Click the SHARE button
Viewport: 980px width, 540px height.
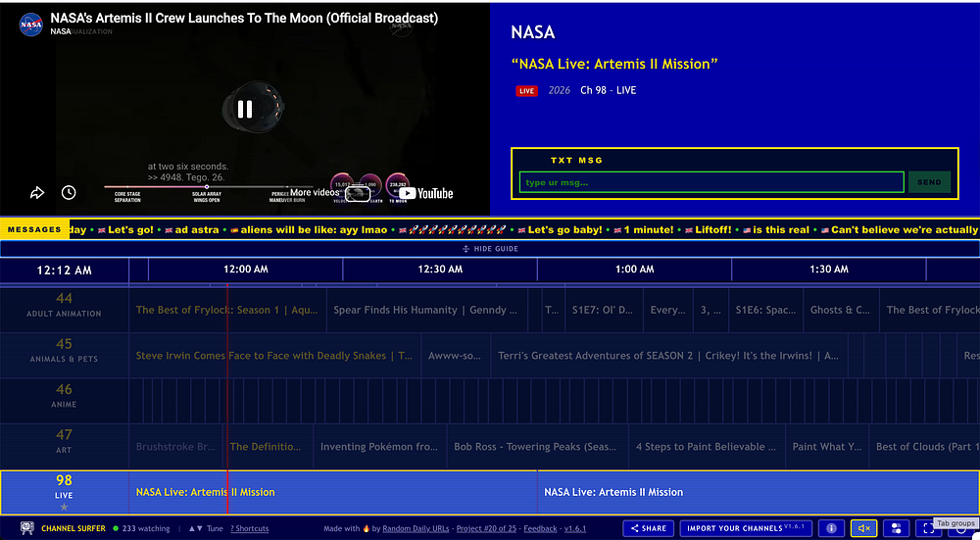pos(648,528)
